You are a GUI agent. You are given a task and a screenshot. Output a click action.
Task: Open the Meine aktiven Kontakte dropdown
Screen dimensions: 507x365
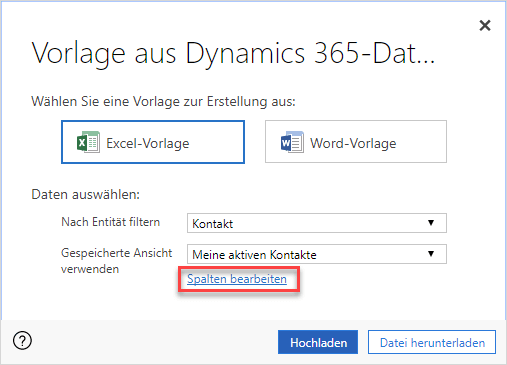pos(317,254)
